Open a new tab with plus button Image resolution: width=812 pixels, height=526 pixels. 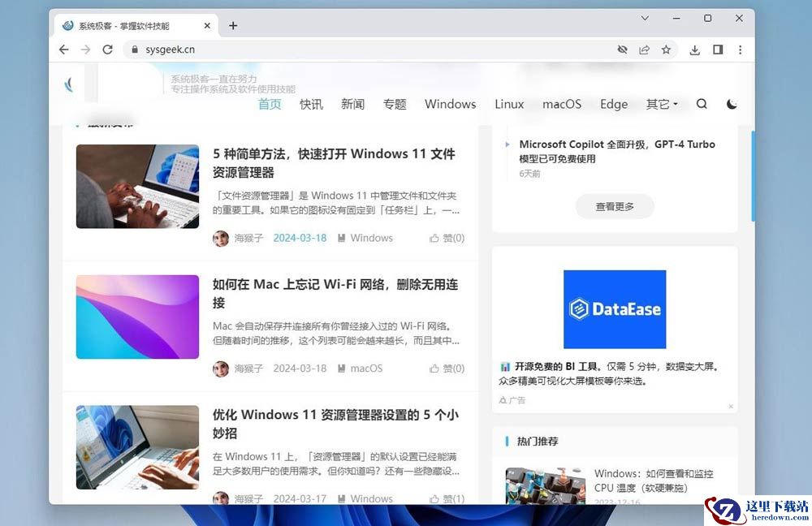233,25
